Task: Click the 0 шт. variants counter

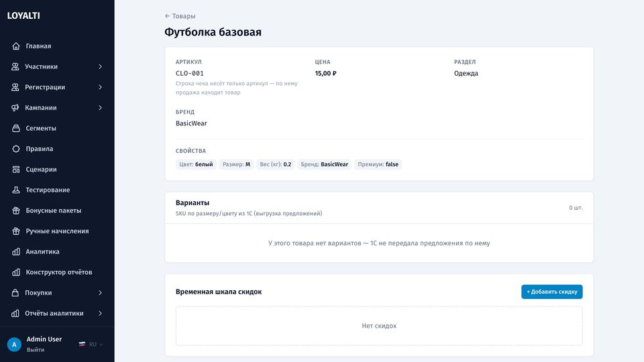Action: point(576,208)
